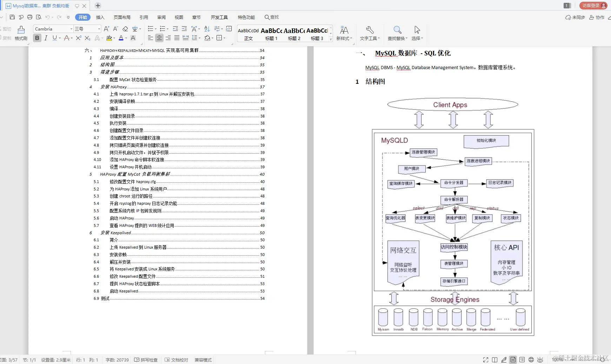Toggle italic formatting
Viewport: 611px width, 364px height.
[46, 38]
